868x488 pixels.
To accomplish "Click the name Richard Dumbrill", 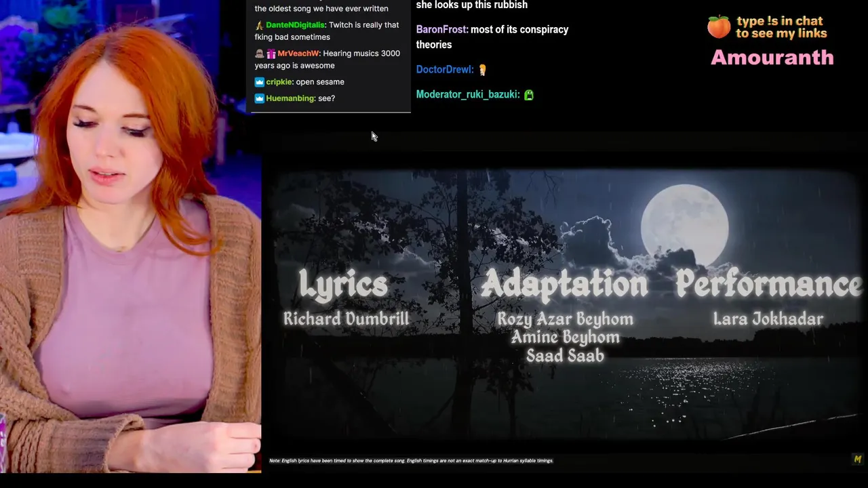I will (346, 319).
